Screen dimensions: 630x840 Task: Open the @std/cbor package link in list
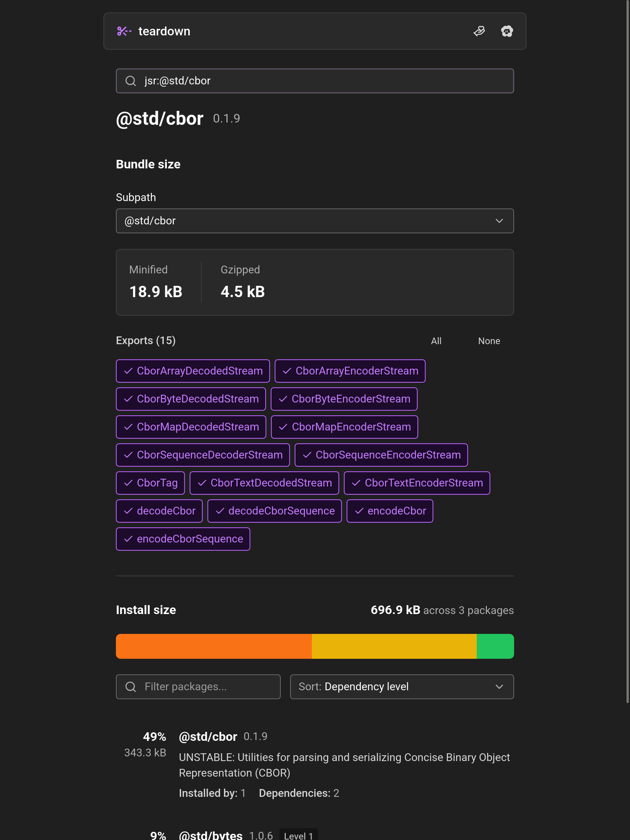tap(208, 737)
